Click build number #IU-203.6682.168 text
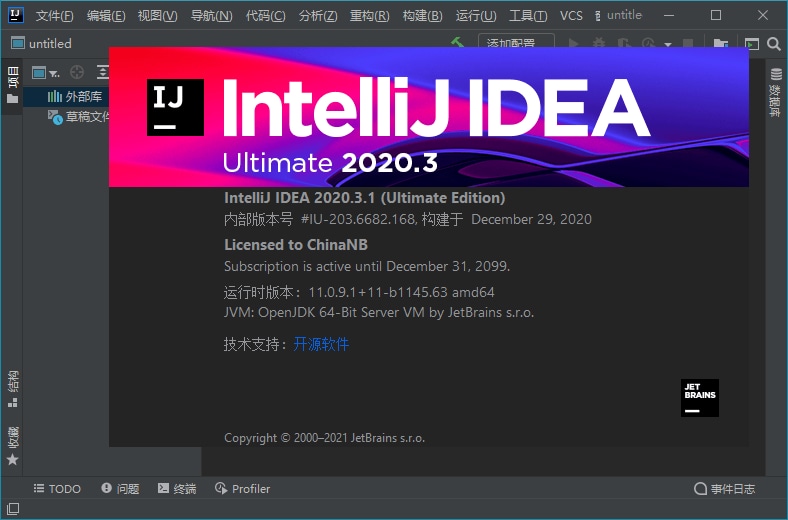This screenshot has height=520, width=788. [x=357, y=219]
